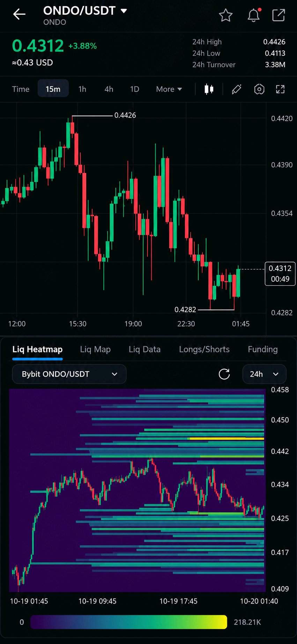
Task: Select 1D timeframe button
Action: coord(135,89)
